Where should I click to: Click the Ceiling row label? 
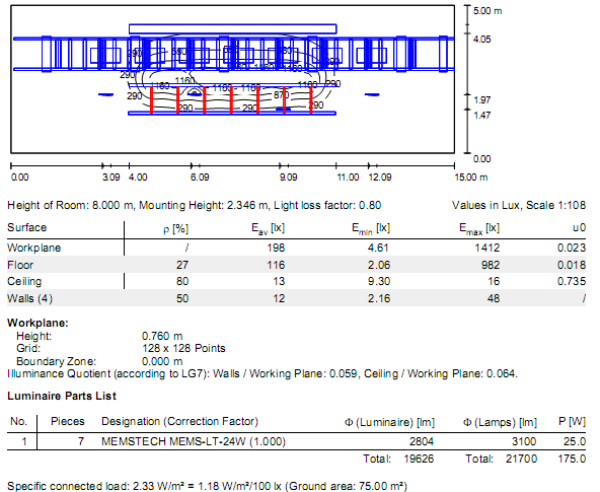click(24, 282)
